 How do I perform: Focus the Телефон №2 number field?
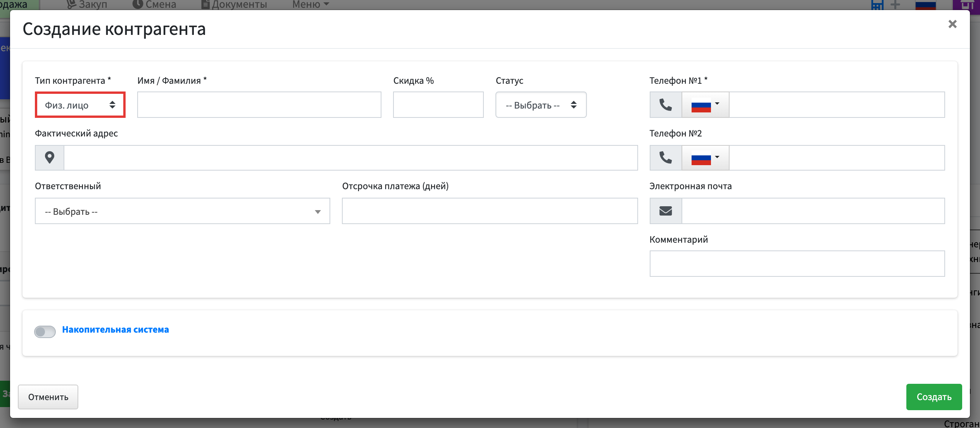click(x=837, y=157)
